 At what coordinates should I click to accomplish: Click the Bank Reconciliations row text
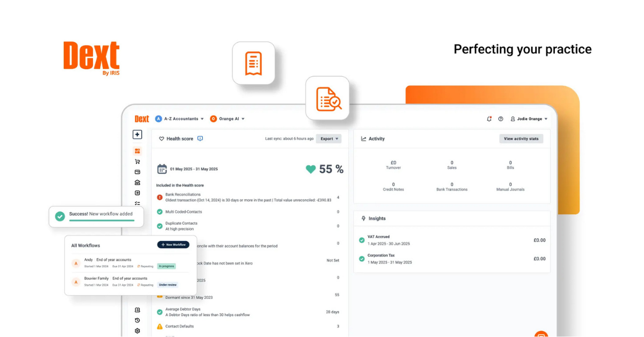click(248, 197)
